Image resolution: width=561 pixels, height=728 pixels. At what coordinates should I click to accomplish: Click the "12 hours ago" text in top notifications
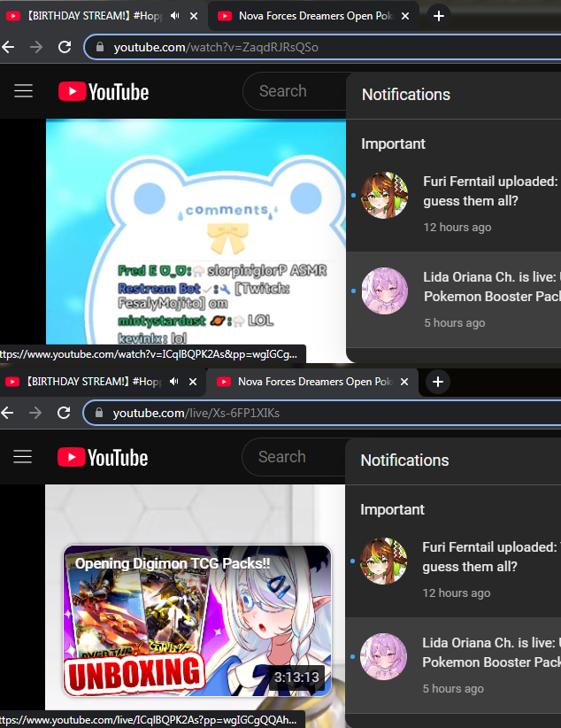[x=457, y=227]
